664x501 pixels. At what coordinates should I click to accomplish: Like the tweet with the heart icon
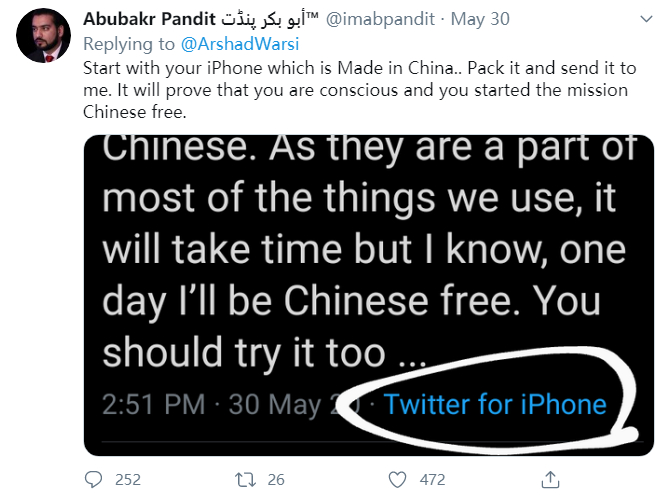pyautogui.click(x=398, y=479)
